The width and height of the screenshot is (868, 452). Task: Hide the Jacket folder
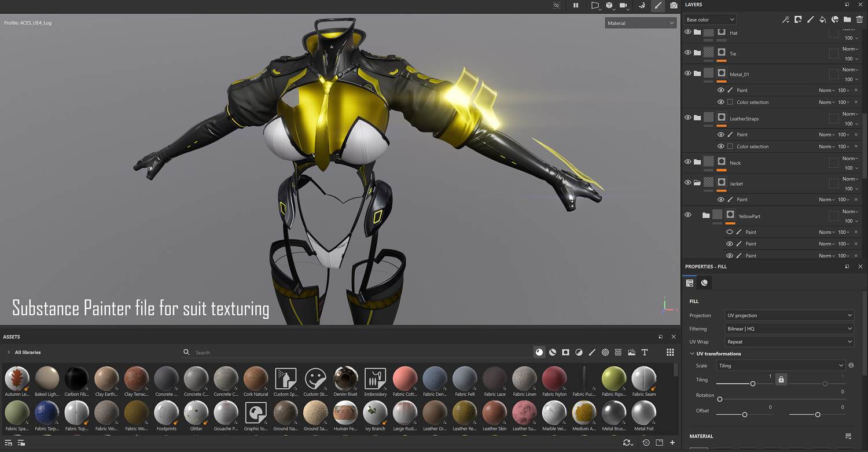tap(687, 183)
